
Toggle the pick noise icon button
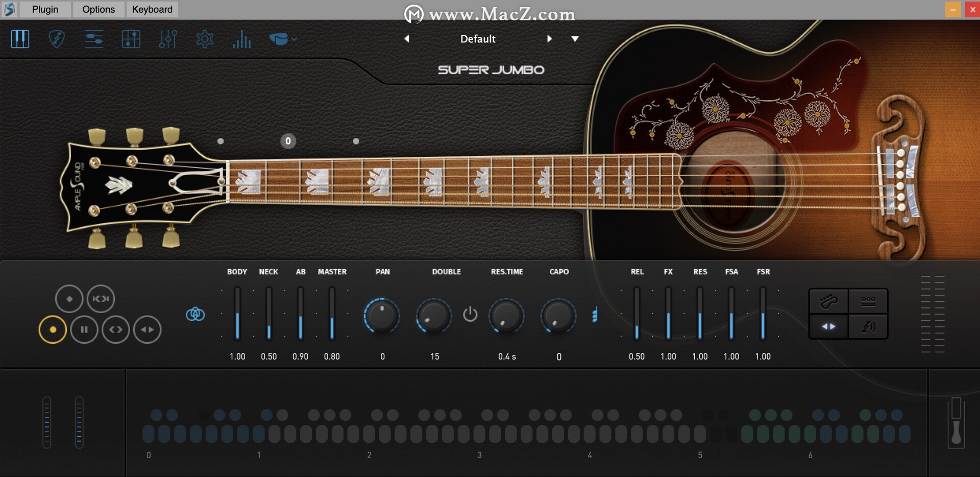point(868,326)
